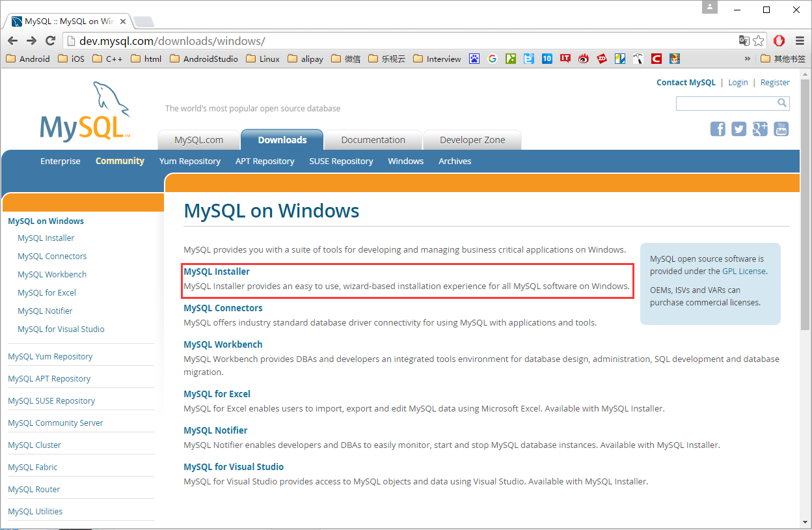Open the GPL License link
812x530 pixels.
coord(744,272)
